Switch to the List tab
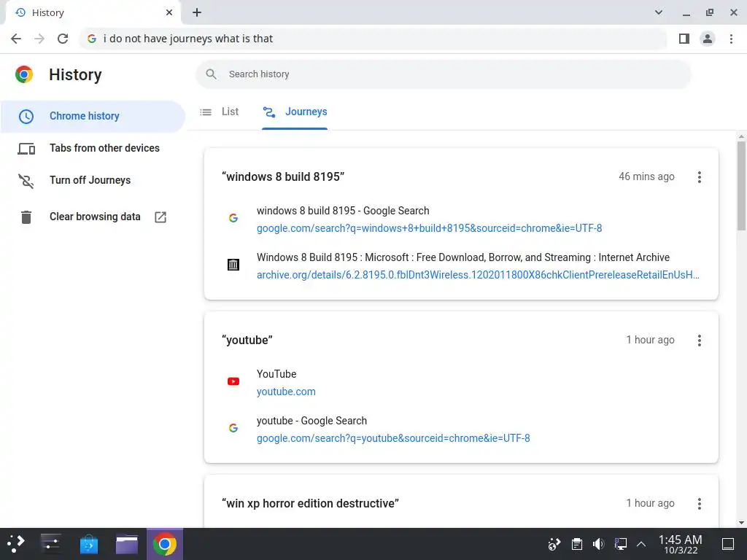The width and height of the screenshot is (747, 560). coord(220,112)
